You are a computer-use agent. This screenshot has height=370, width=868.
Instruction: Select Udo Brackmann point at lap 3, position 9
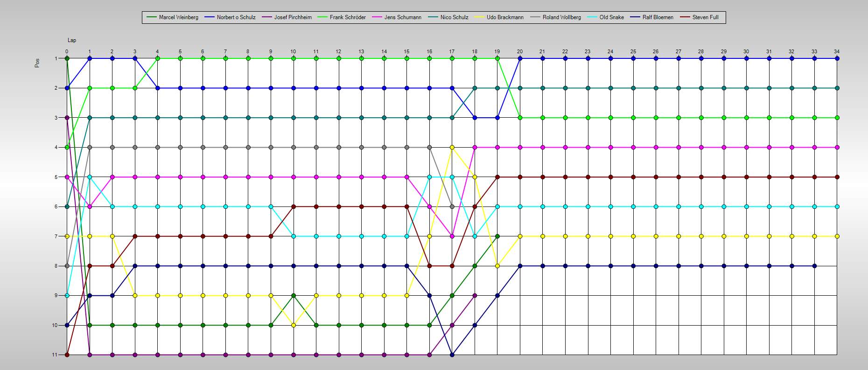[135, 295]
